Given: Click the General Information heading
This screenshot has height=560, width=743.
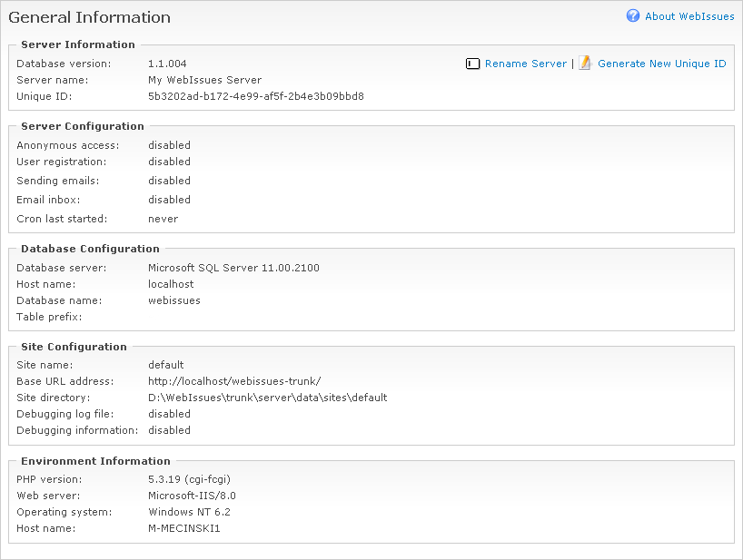Looking at the screenshot, I should pyautogui.click(x=89, y=17).
